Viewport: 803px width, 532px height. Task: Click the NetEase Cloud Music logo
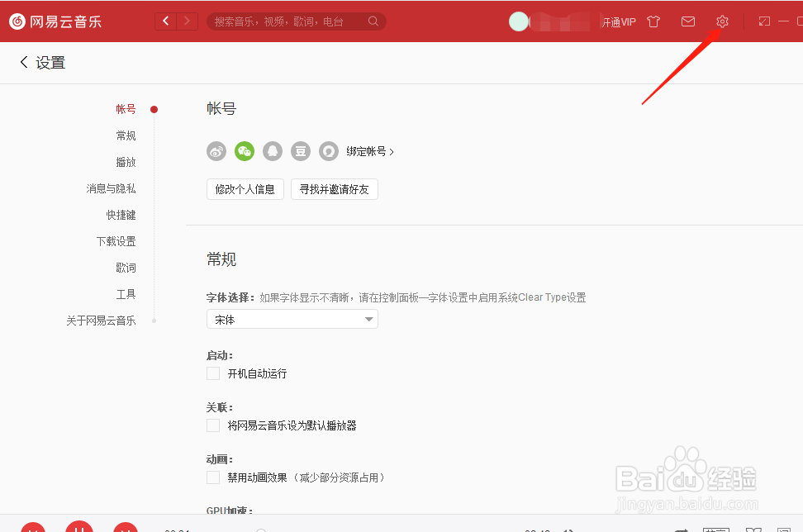point(55,21)
